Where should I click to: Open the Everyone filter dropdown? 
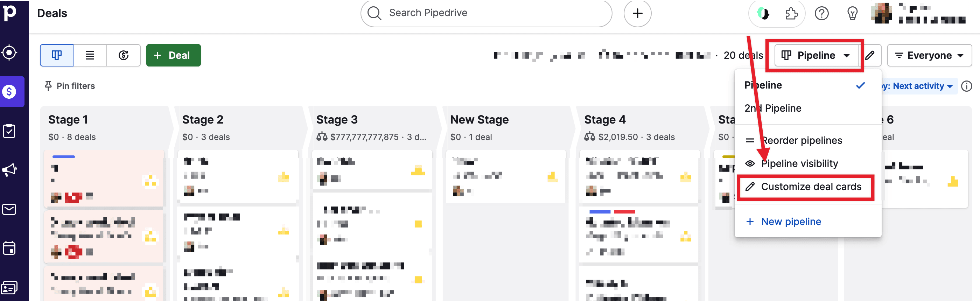[x=929, y=56]
